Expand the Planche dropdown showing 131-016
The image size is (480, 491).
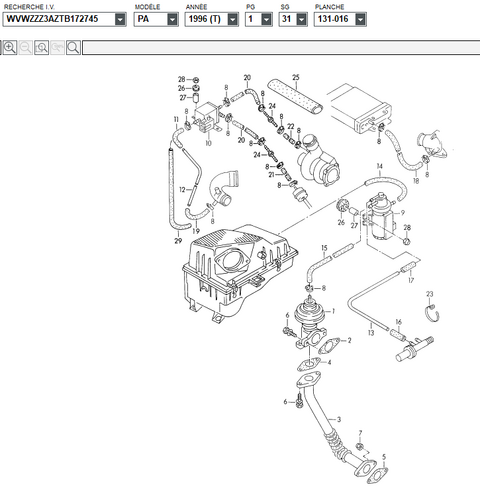coord(360,19)
